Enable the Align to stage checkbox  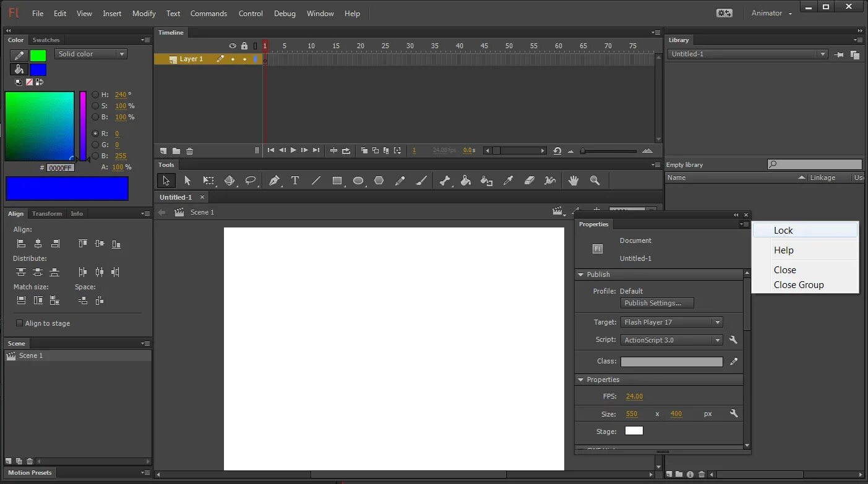[x=20, y=323]
